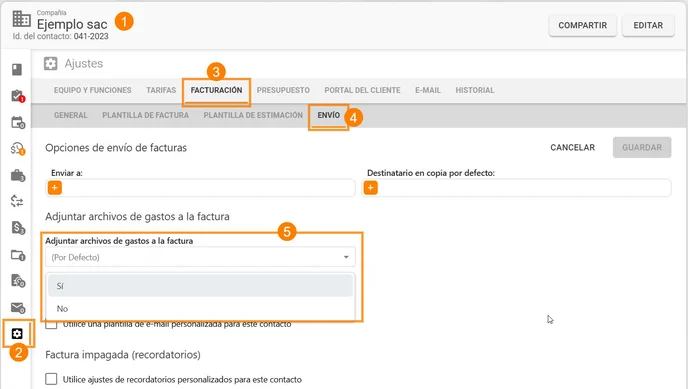Viewport: 688px width, 389px height.
Task: Open the invoice dollar document sidebar icon
Action: pos(18,228)
